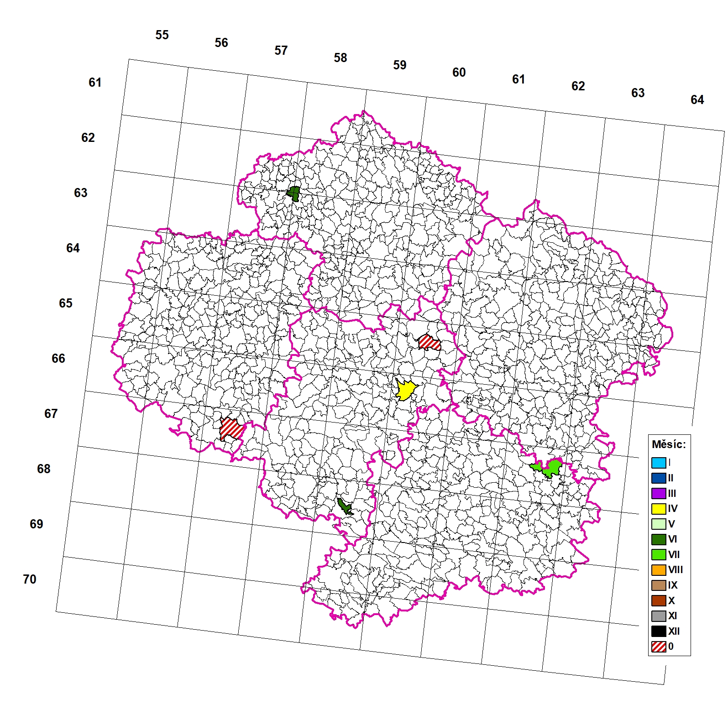
Task: Click grid row label 70
Action: (x=30, y=579)
